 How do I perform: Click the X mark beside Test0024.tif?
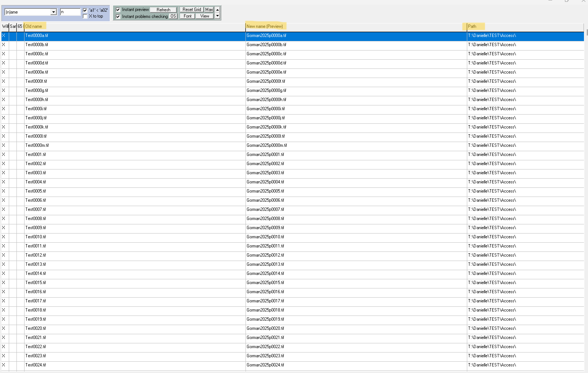(4, 365)
